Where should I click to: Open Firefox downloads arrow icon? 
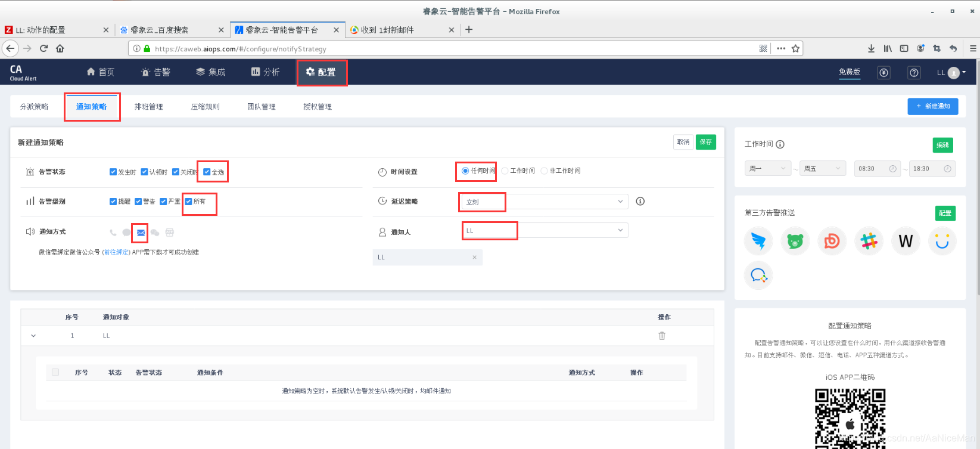tap(871, 48)
